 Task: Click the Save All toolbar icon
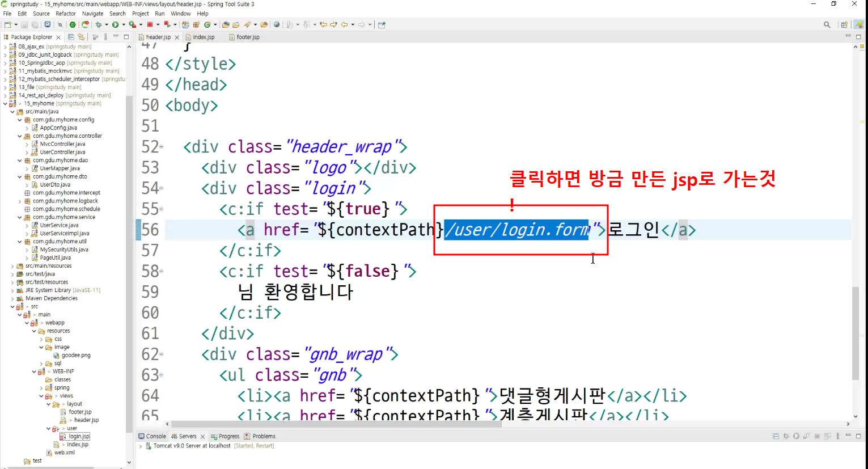pyautogui.click(x=35, y=24)
